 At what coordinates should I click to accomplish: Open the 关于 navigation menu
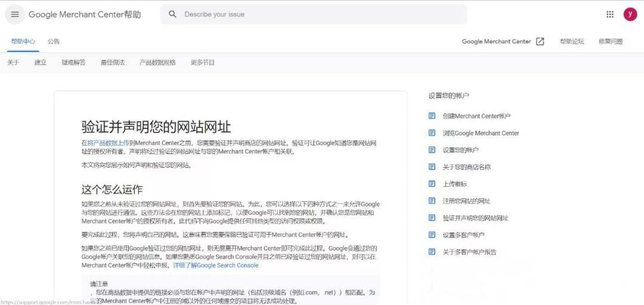point(13,63)
